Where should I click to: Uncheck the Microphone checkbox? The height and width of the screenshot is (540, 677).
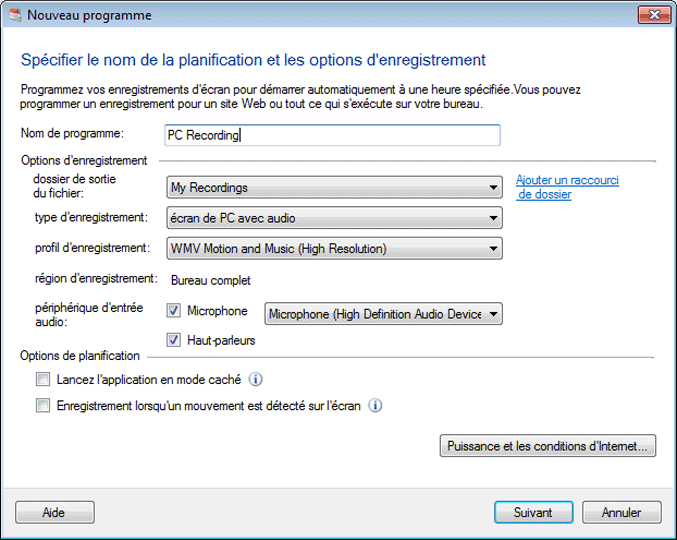(x=175, y=312)
